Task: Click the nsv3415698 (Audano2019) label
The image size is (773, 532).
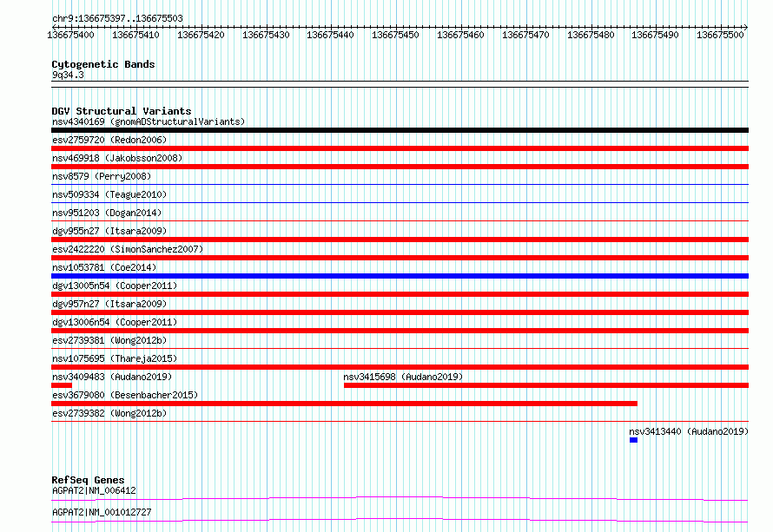Action: (x=403, y=377)
